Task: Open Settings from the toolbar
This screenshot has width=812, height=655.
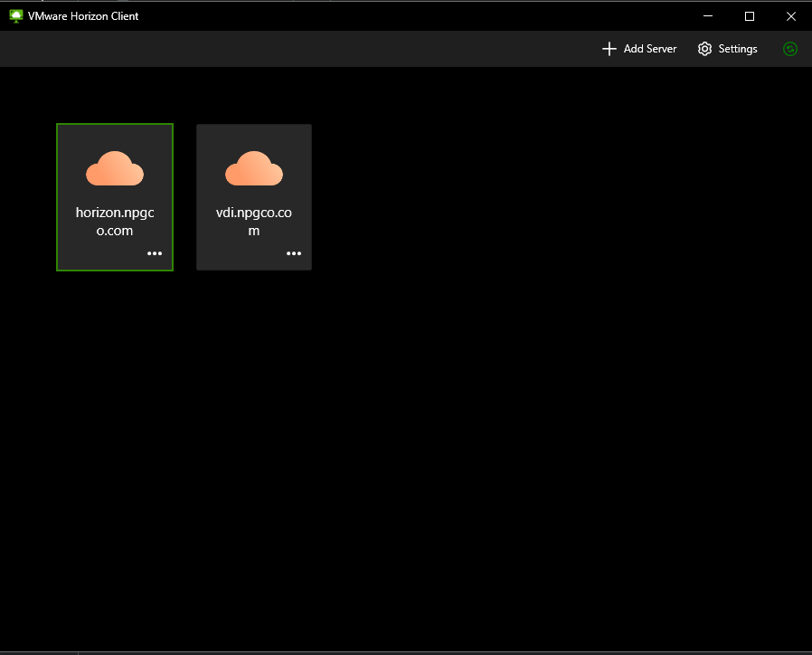Action: (727, 49)
